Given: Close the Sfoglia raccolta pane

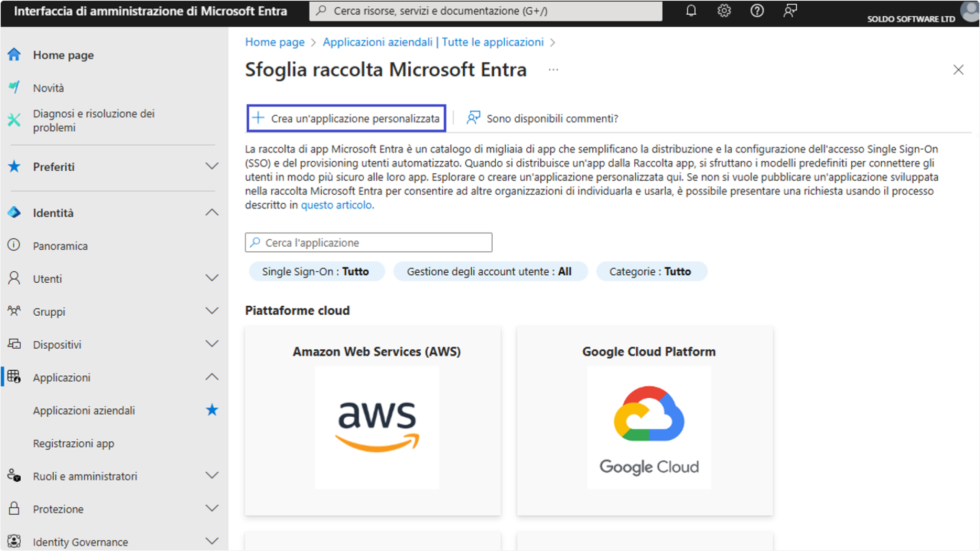Looking at the screenshot, I should coord(959,70).
